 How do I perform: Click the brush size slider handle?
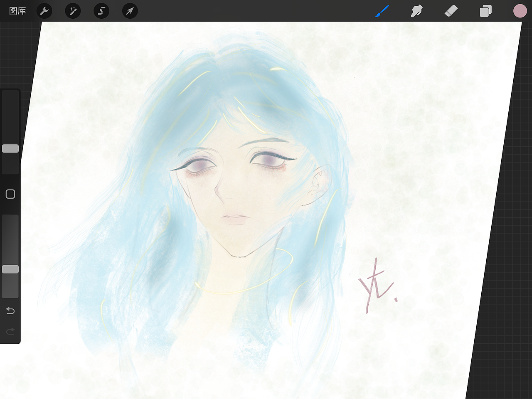coord(10,148)
